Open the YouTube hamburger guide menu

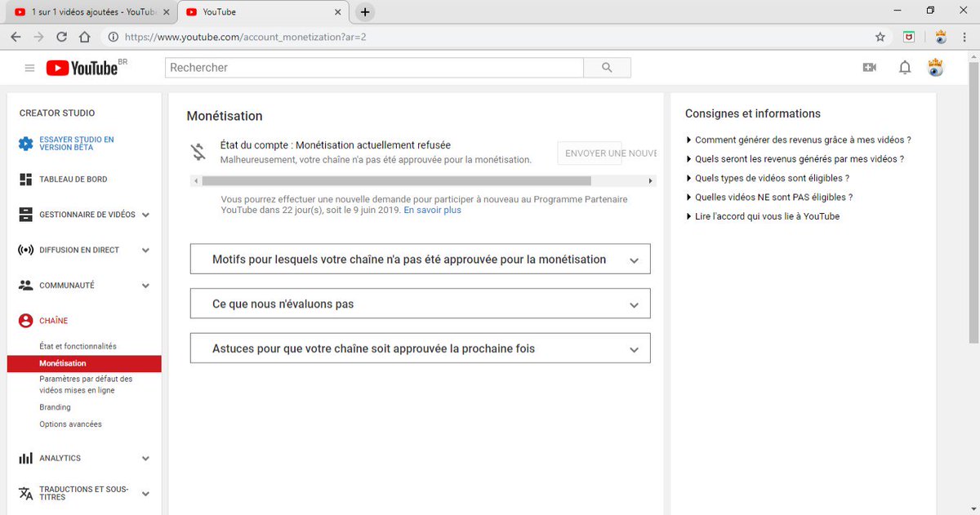coord(29,68)
